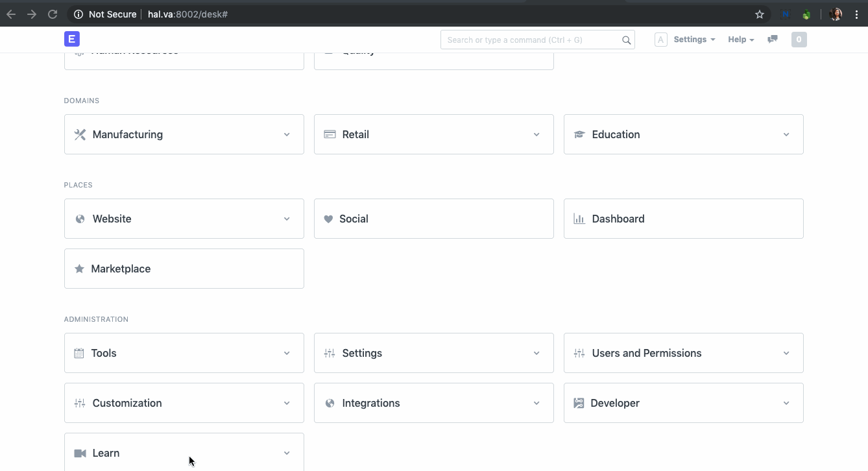868x471 pixels.
Task: Click the search magnifier icon
Action: click(625, 40)
